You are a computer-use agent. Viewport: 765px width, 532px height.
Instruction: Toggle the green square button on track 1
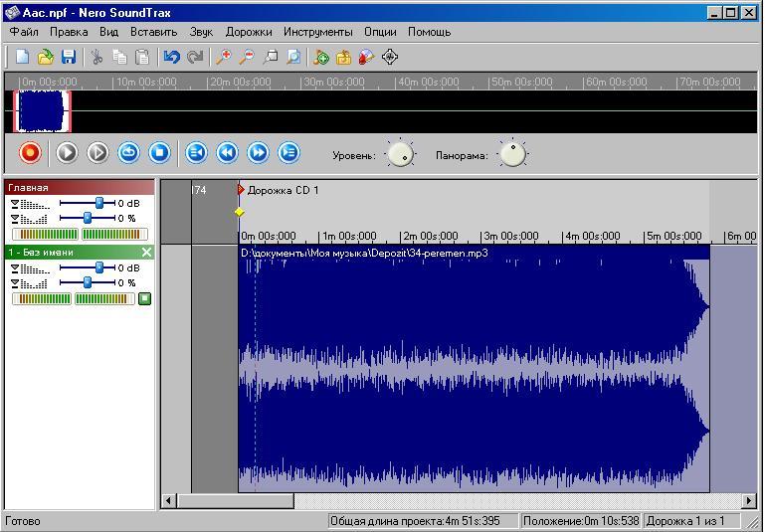coord(145,298)
